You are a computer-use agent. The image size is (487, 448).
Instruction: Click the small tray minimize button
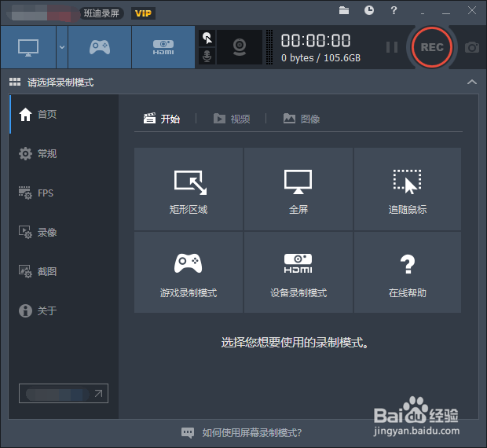[423, 13]
